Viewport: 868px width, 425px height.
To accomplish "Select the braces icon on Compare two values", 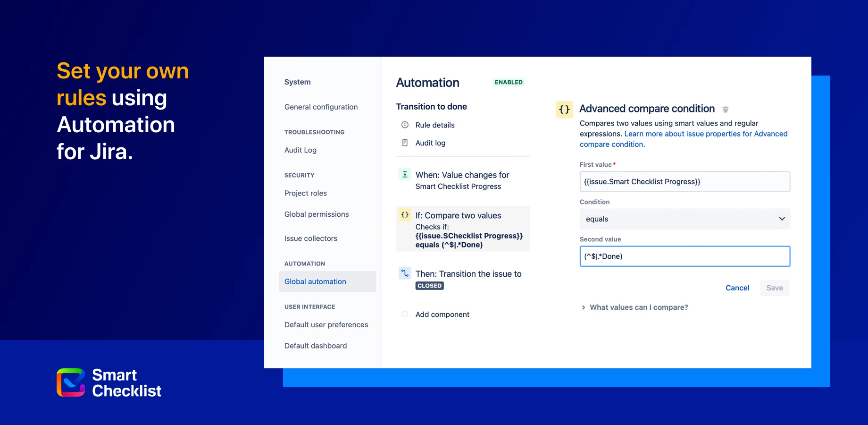I will 404,214.
